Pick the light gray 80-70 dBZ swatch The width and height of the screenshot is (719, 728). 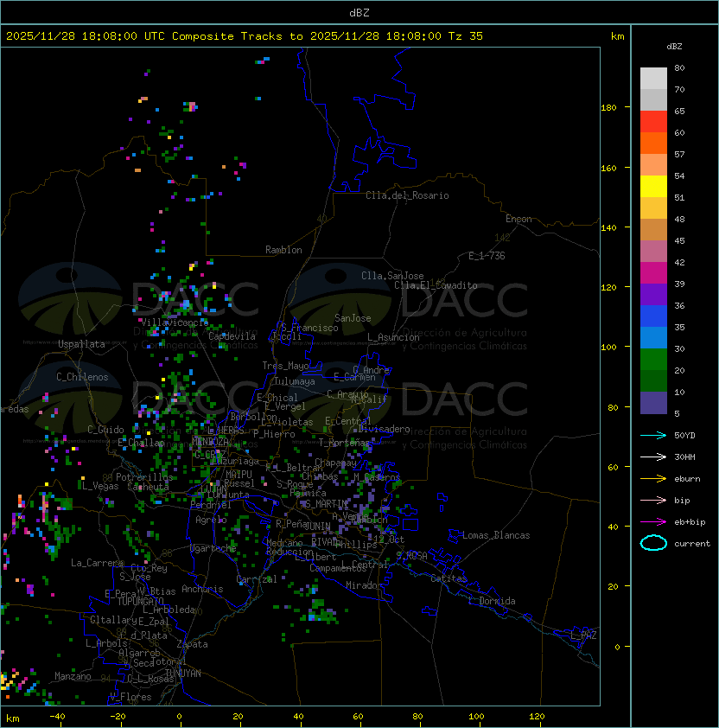pyautogui.click(x=653, y=79)
